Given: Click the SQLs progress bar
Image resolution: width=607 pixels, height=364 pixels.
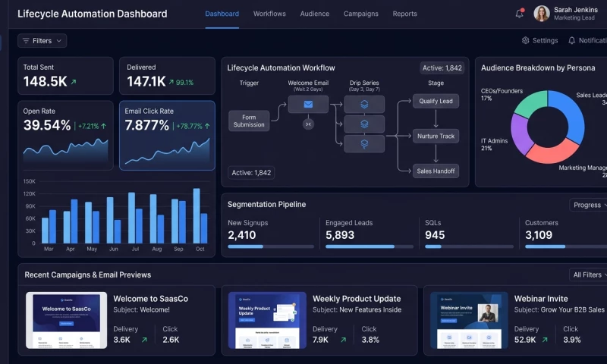Looking at the screenshot, I should (x=469, y=246).
